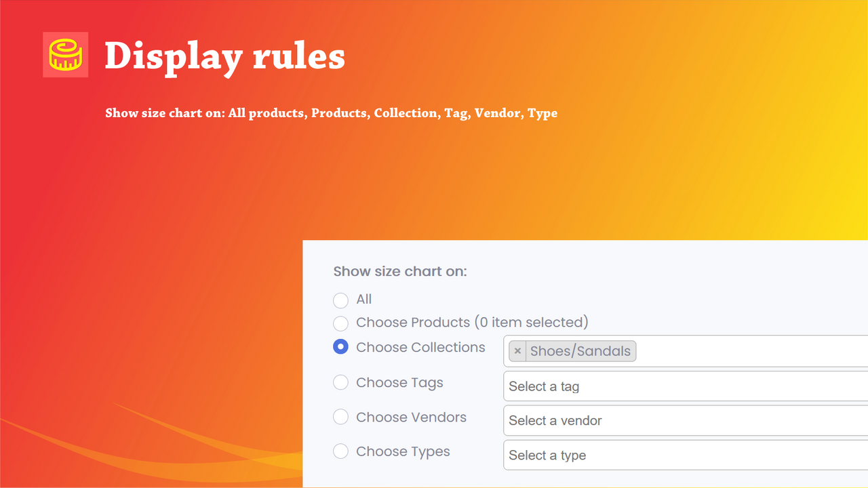Click the '0 item selected' products text
Screen dimensions: 868x488
point(531,323)
